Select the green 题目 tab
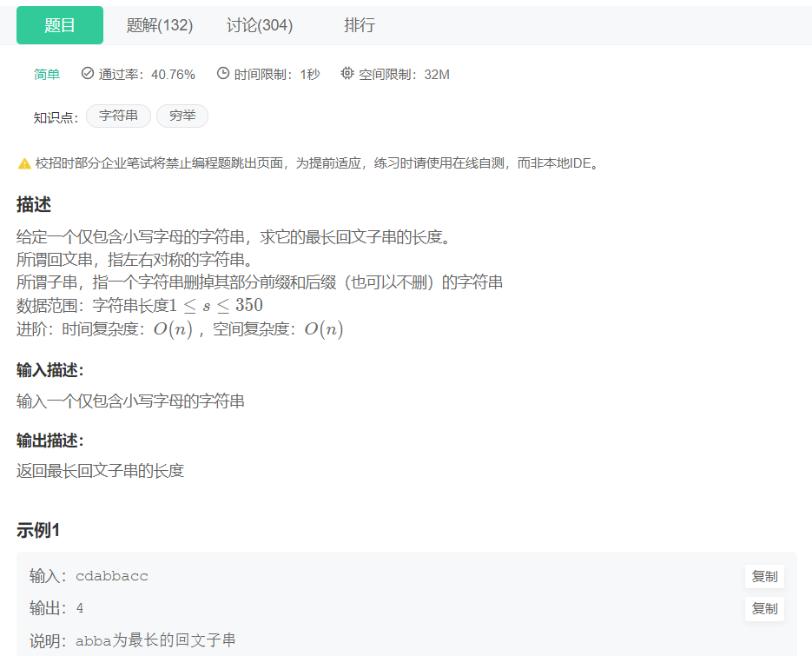812x656 pixels. (59, 24)
